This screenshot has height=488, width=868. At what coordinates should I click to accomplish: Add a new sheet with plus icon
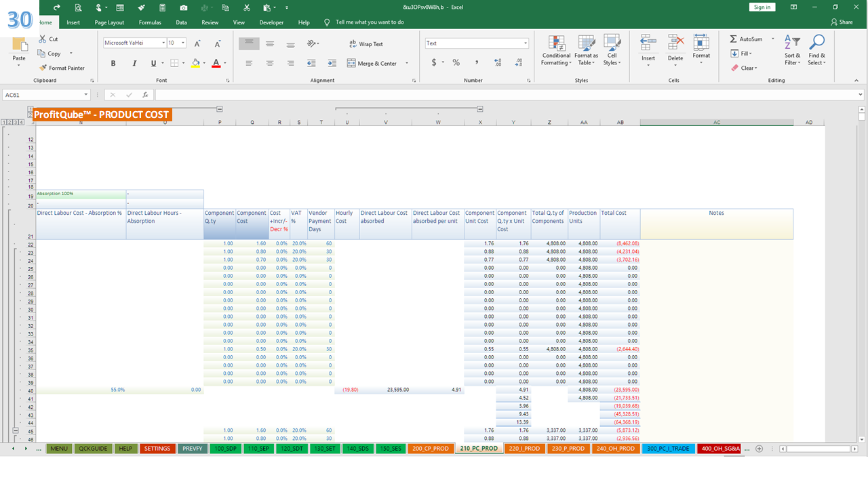[x=759, y=449]
